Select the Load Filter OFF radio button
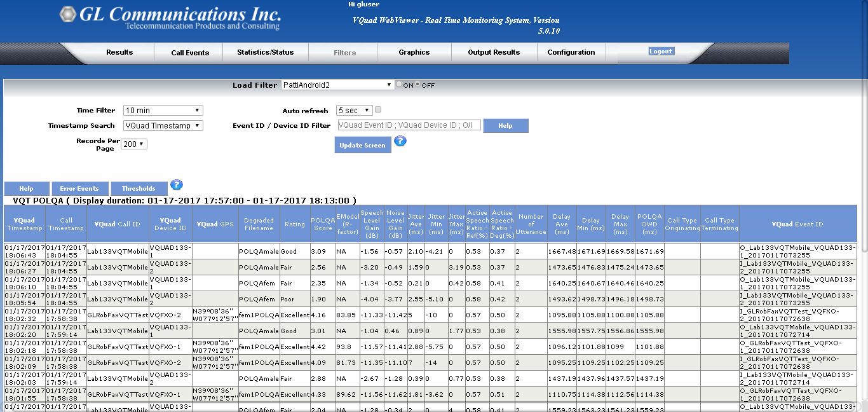Viewport: 868px width, 412px height. 417,85
